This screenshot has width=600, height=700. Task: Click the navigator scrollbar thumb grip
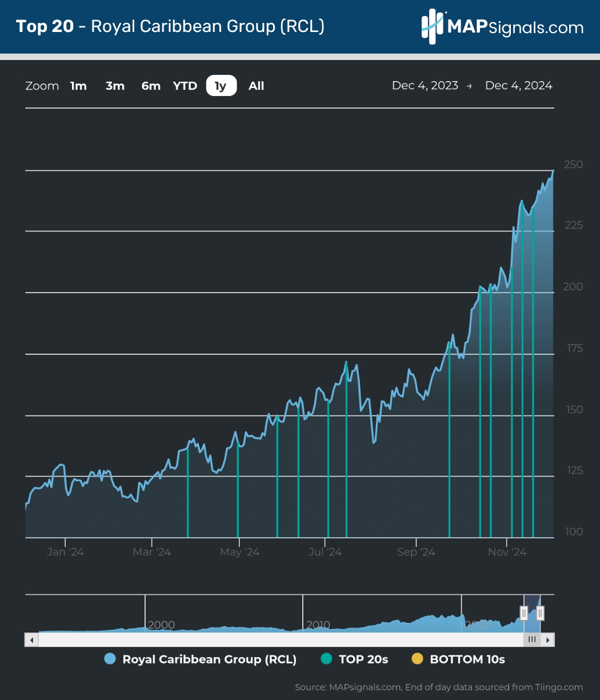(x=532, y=639)
